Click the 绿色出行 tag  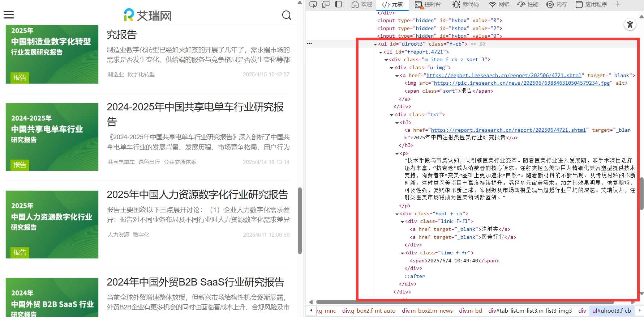[x=149, y=162]
